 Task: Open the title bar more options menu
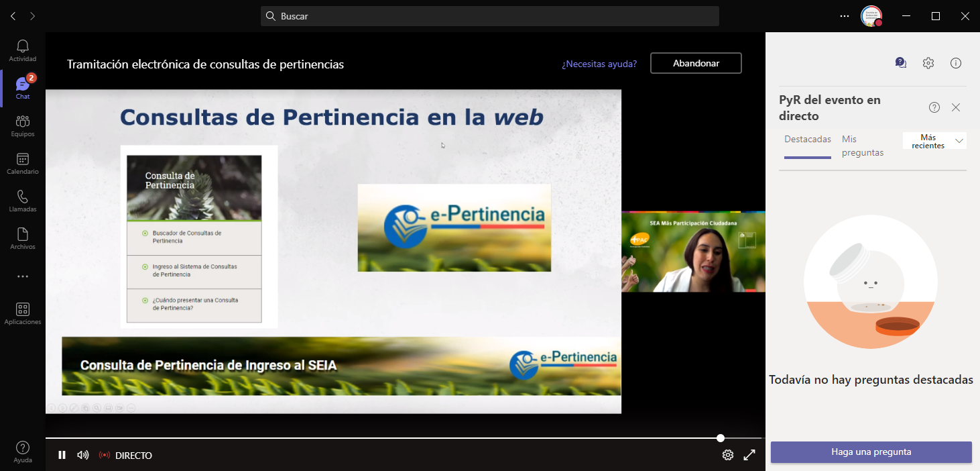[x=844, y=16]
